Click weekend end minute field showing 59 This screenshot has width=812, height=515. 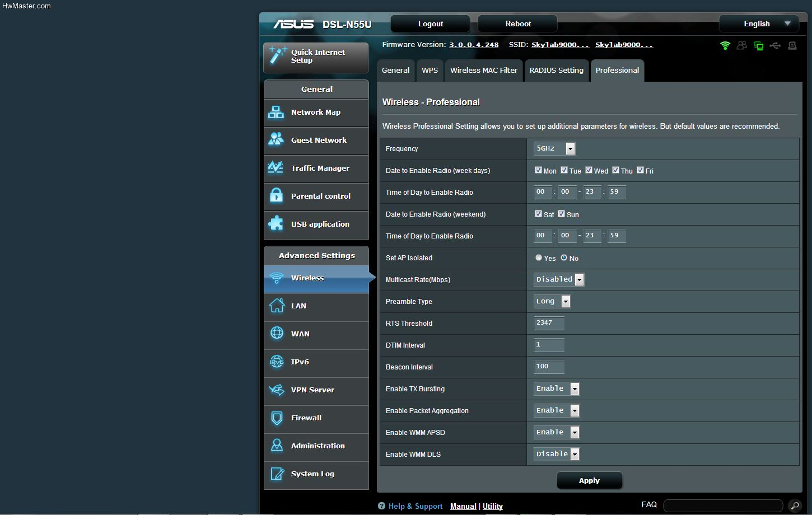617,236
